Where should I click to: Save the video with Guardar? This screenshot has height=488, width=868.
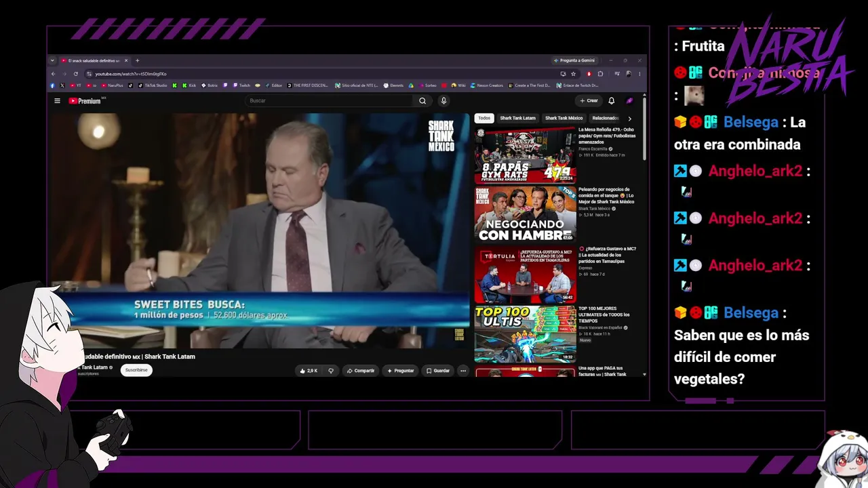click(437, 371)
